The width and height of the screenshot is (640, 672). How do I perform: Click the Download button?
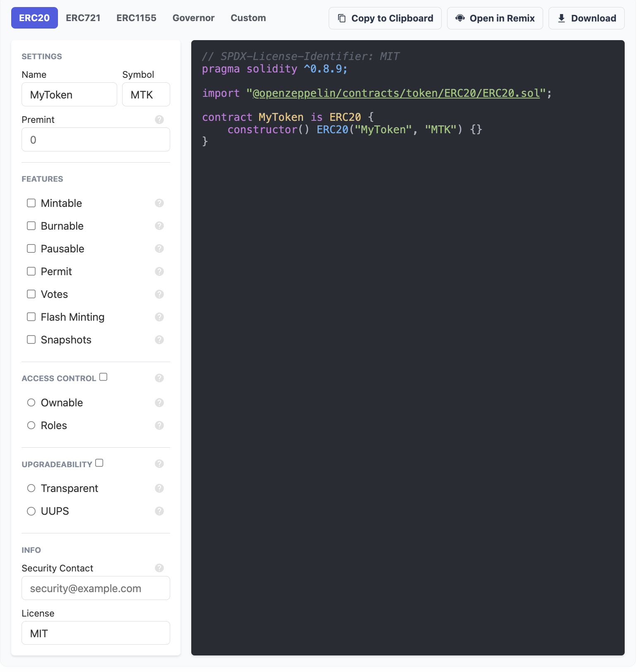pos(587,18)
